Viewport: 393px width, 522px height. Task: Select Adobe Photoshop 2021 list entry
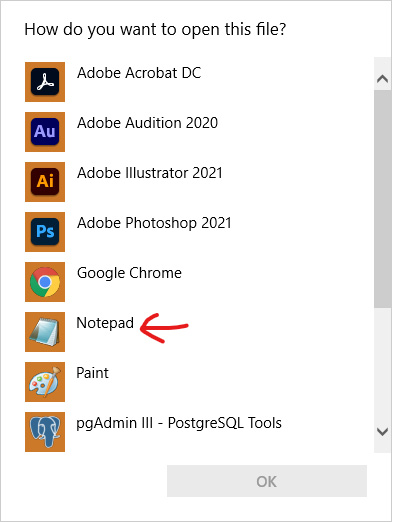point(154,223)
